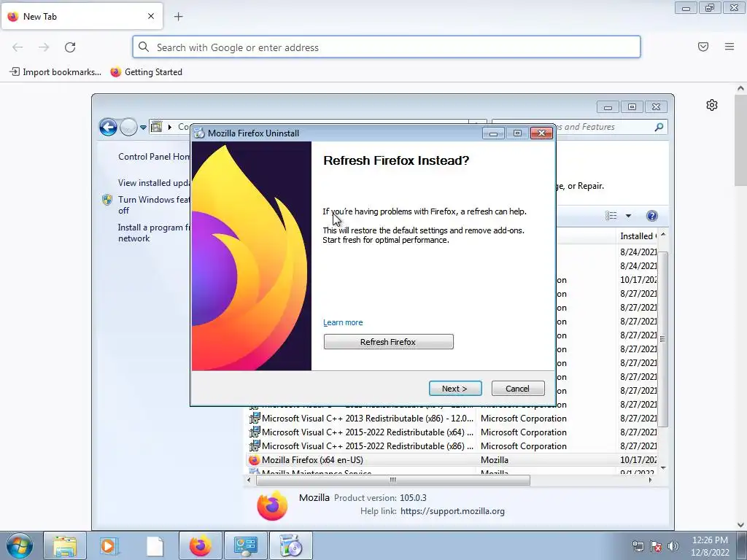Click programs list scroll down arrow

(662, 469)
